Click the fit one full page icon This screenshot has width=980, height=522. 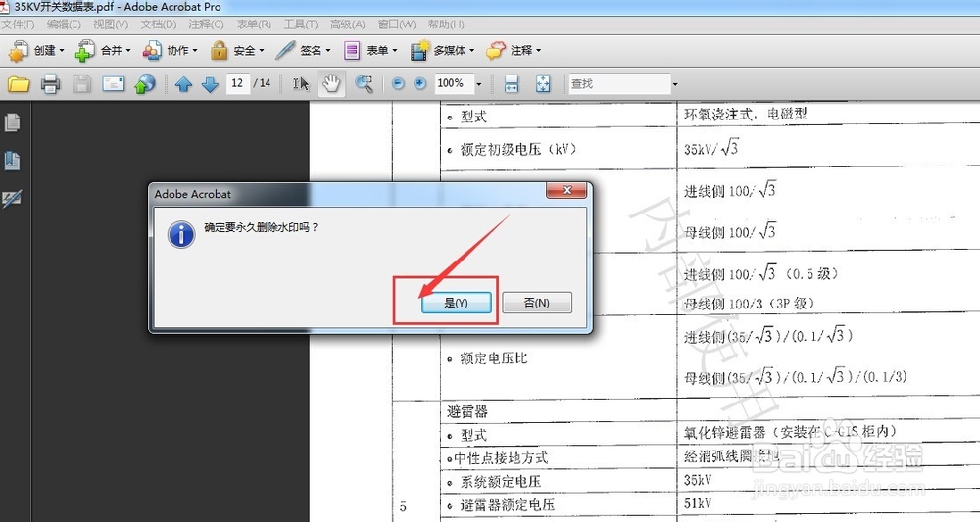point(543,83)
